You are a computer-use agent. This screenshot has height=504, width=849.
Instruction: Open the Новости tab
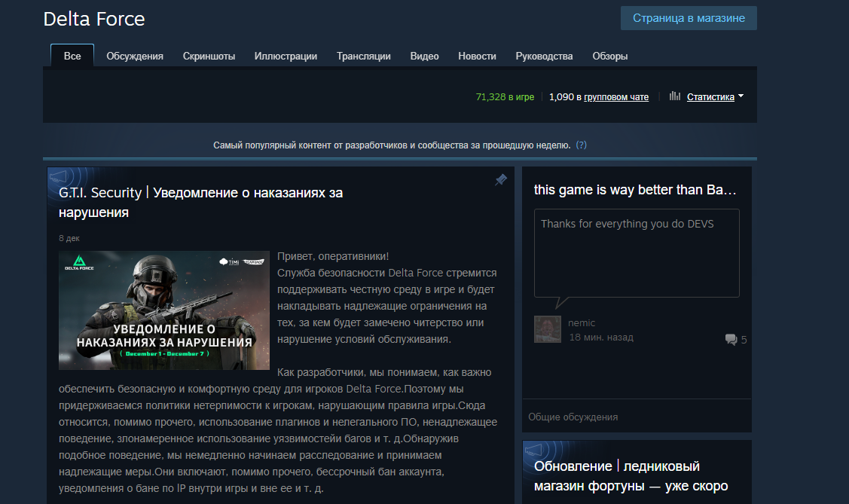pyautogui.click(x=477, y=56)
